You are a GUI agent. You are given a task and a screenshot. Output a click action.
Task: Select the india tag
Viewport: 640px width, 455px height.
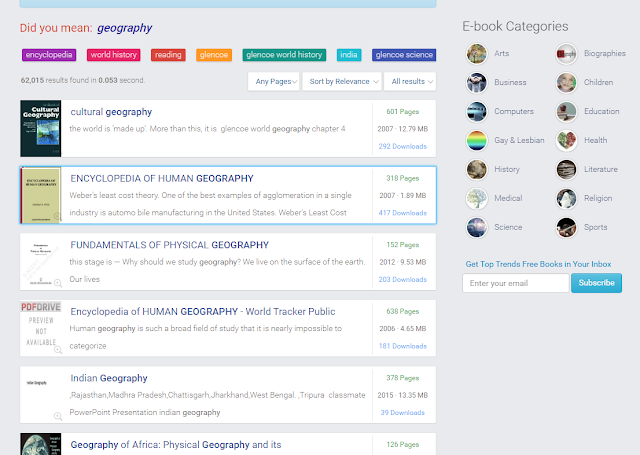349,55
